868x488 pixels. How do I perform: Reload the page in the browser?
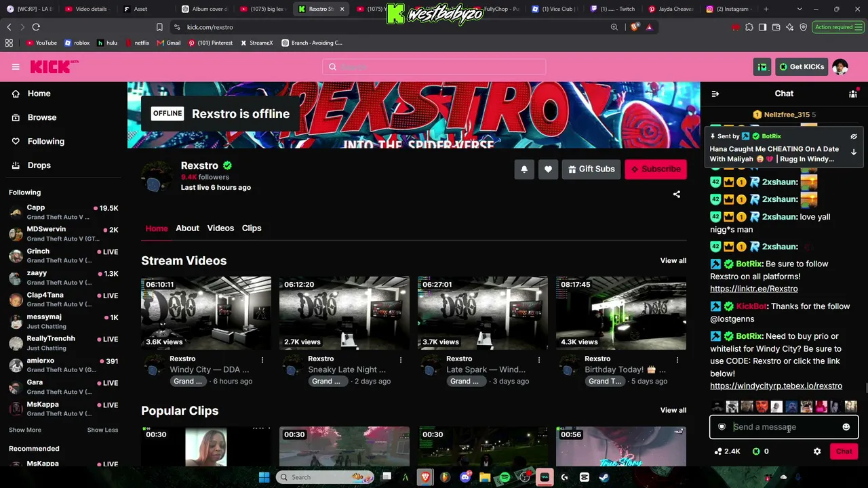click(36, 27)
